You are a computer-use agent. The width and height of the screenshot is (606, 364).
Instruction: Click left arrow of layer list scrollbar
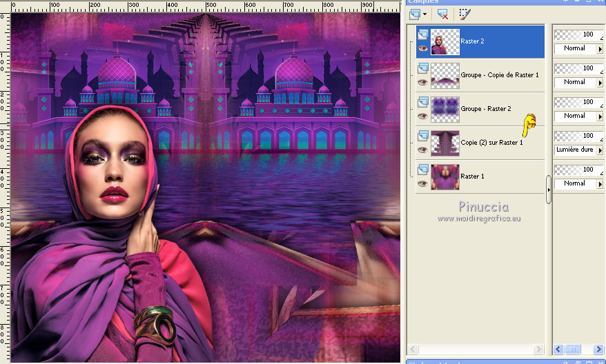[413, 350]
